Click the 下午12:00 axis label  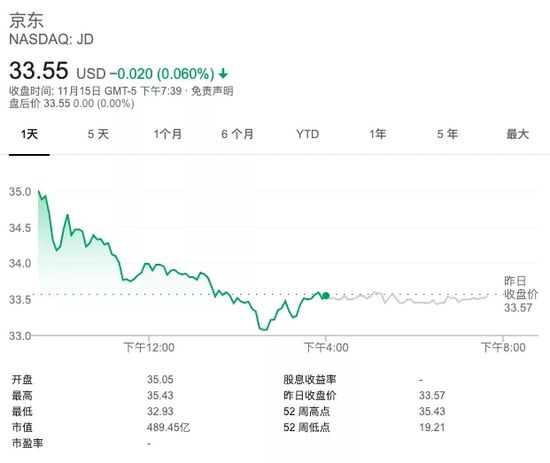(x=149, y=348)
